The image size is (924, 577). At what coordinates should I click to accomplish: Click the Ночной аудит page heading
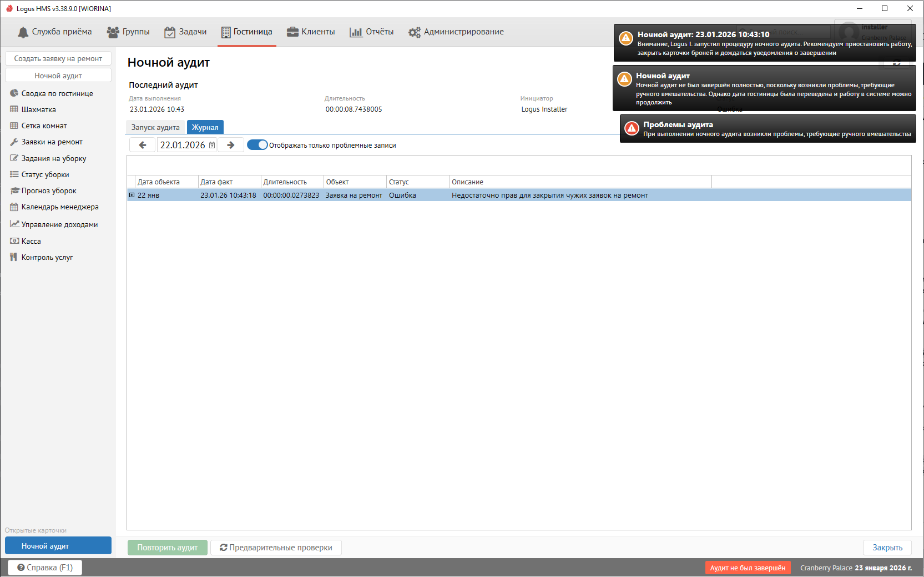click(169, 62)
